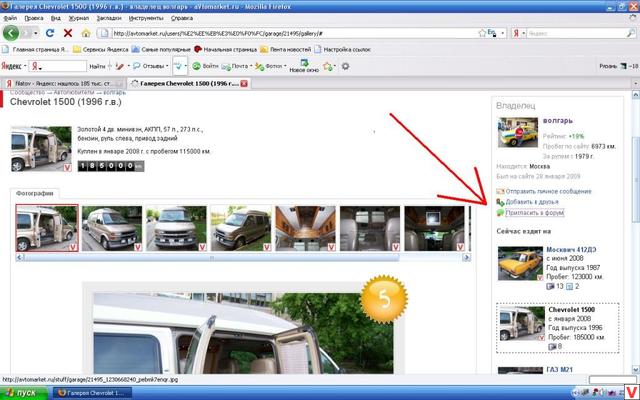Click the page identity icon in address bar
The image size is (640, 400).
click(x=104, y=33)
